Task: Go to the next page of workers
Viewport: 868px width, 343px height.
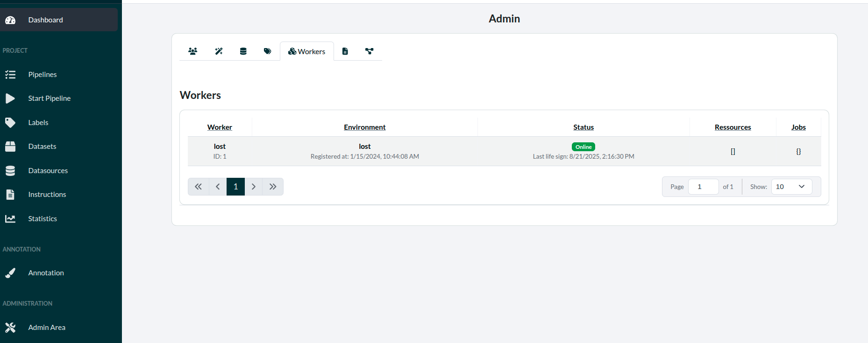Action: pyautogui.click(x=254, y=187)
